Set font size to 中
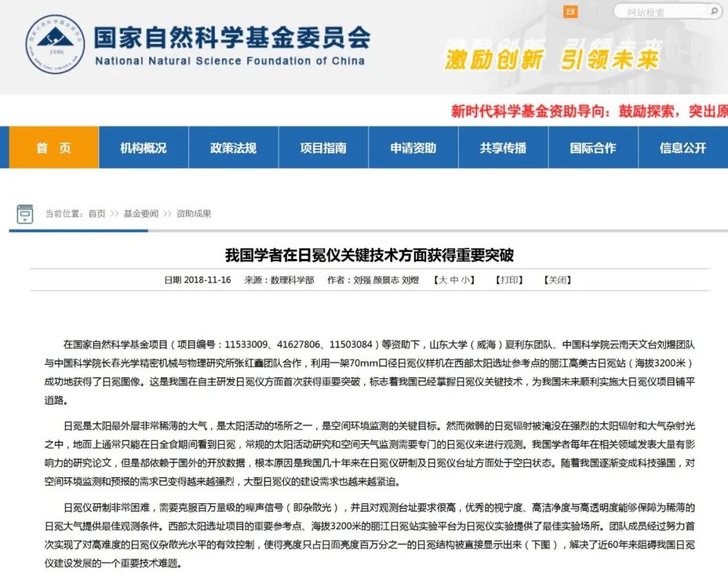This screenshot has height=576, width=728. [454, 280]
